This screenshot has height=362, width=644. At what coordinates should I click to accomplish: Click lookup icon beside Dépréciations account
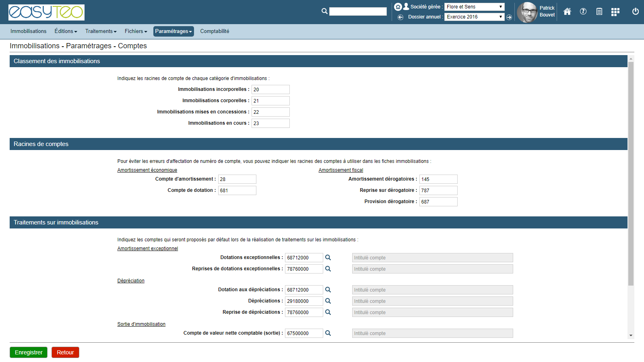328,301
